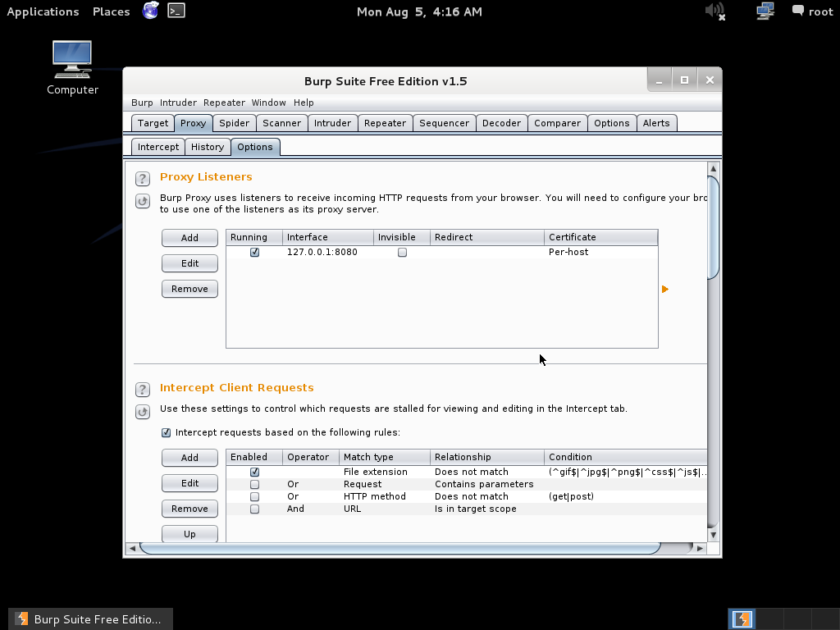Switch to the Scanner tab
840x630 pixels.
[282, 123]
